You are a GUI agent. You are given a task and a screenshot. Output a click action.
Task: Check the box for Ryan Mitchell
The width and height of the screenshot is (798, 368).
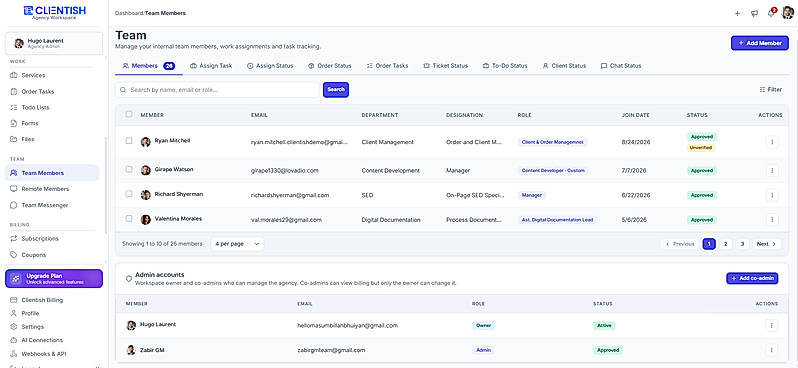[x=129, y=140]
